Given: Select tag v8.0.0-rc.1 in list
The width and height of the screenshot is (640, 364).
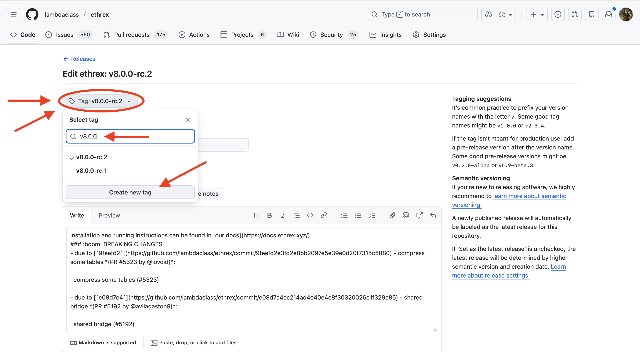Looking at the screenshot, I should click(91, 171).
